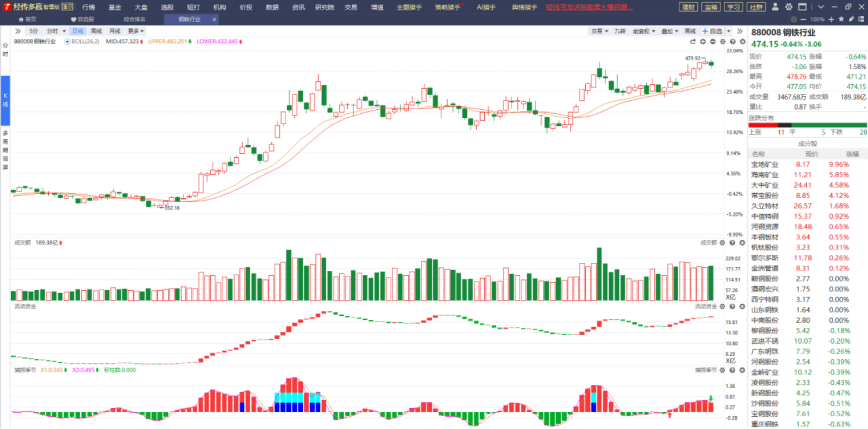Image resolution: width=868 pixels, height=429 pixels.
Task: Open the red scrolling news headline link
Action: (589, 7)
